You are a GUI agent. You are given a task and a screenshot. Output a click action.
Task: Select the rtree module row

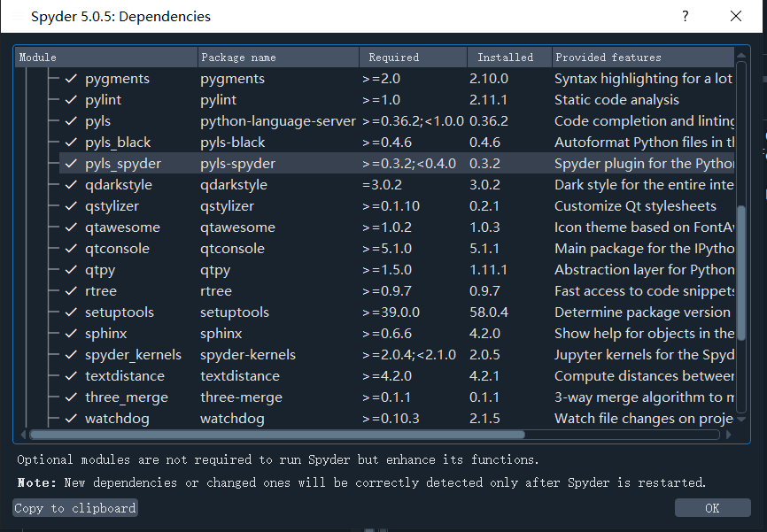pyautogui.click(x=397, y=291)
